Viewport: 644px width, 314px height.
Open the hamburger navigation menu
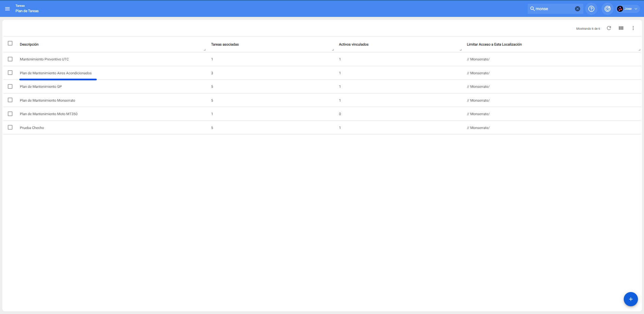pos(7,9)
